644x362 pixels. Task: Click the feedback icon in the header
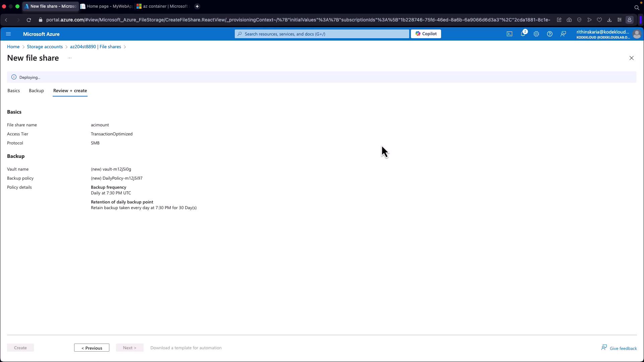(563, 34)
